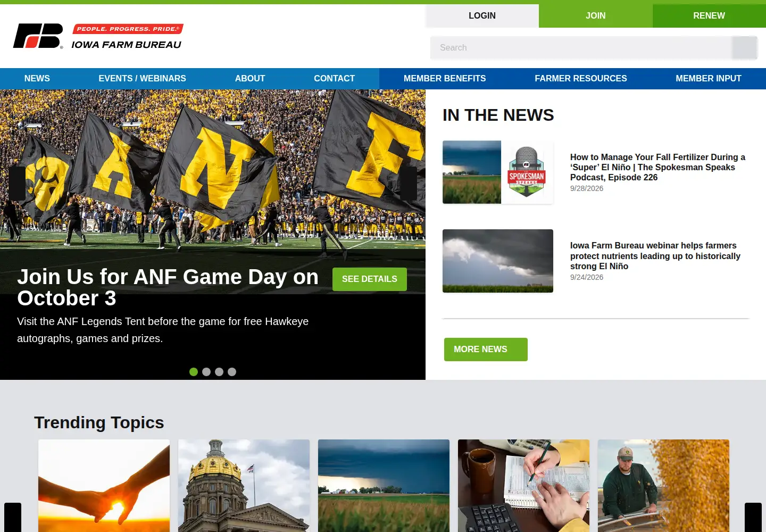Focus the Search input field
The width and height of the screenshot is (766, 532).
(x=581, y=48)
